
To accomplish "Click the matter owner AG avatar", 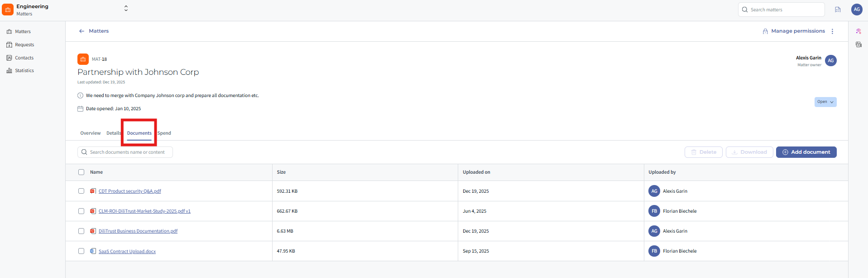I will point(830,61).
